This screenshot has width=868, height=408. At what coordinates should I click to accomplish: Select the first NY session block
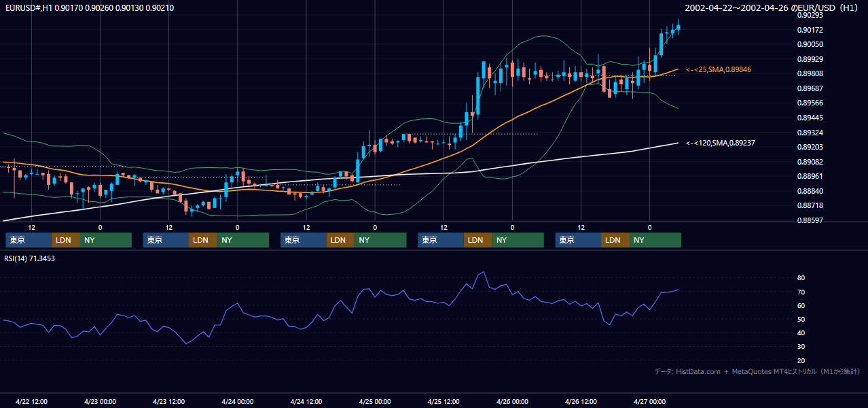pos(106,240)
